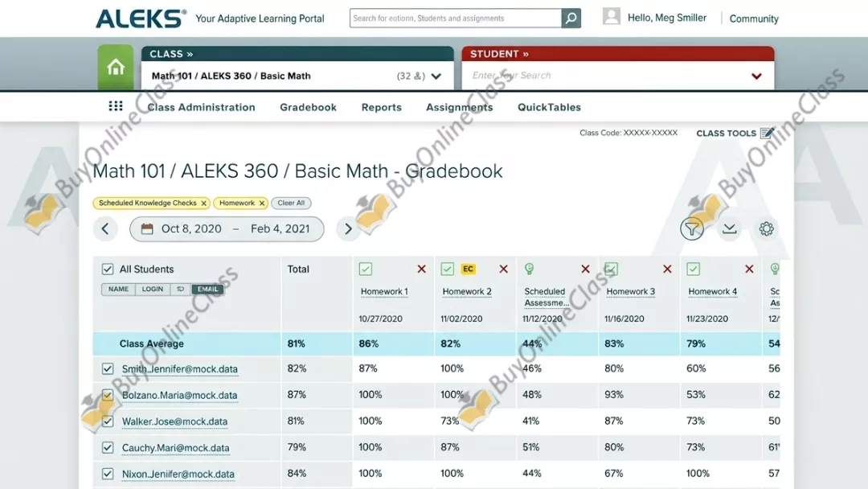Open Class Tools edit icon
868x489 pixels.
767,133
